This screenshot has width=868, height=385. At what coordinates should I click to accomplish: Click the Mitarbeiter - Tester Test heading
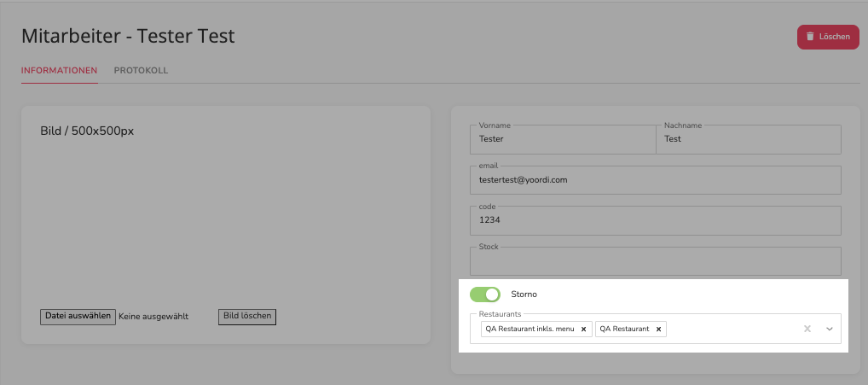pos(128,37)
